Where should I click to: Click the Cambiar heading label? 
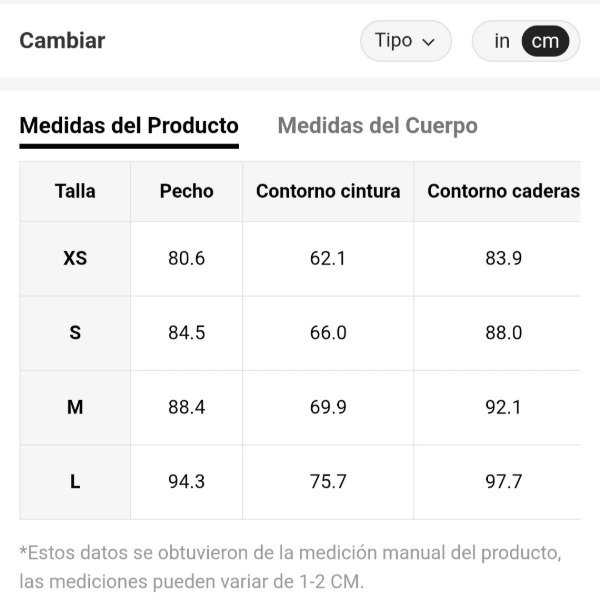tap(62, 41)
